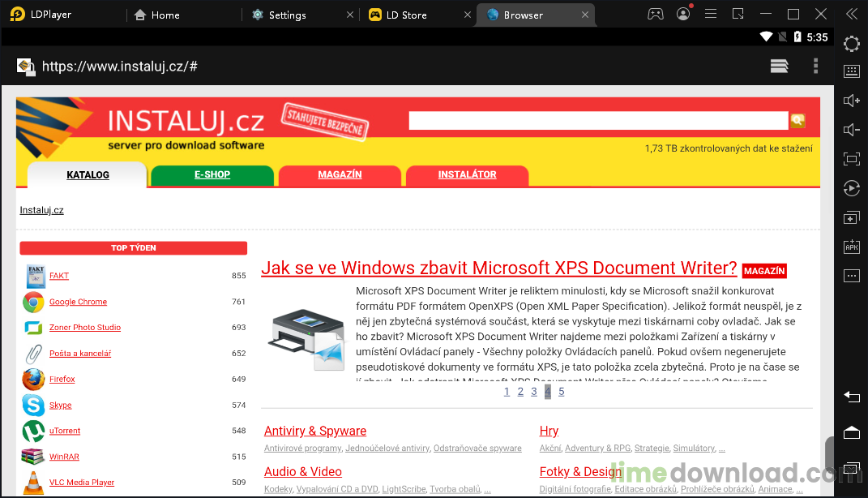Go to article slide 5
Image resolution: width=868 pixels, height=498 pixels.
[562, 392]
